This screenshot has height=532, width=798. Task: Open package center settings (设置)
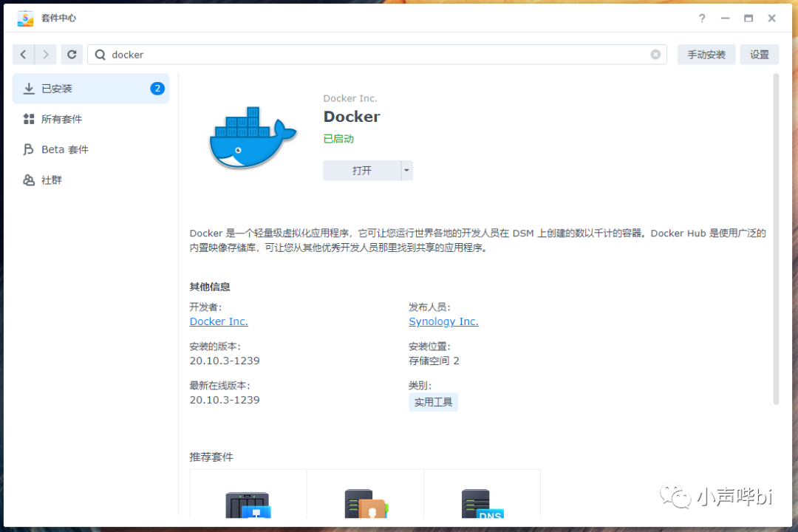click(x=759, y=55)
